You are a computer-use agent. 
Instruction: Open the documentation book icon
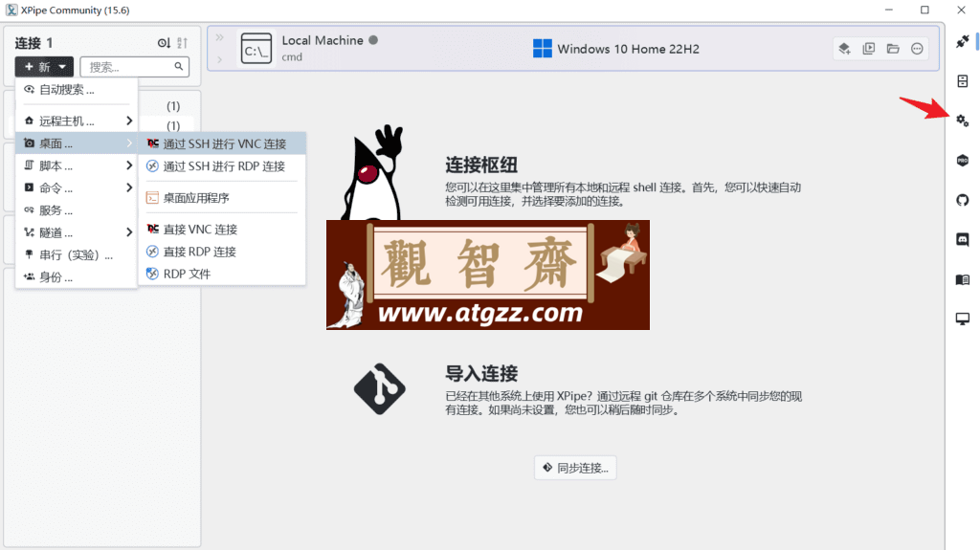click(963, 279)
